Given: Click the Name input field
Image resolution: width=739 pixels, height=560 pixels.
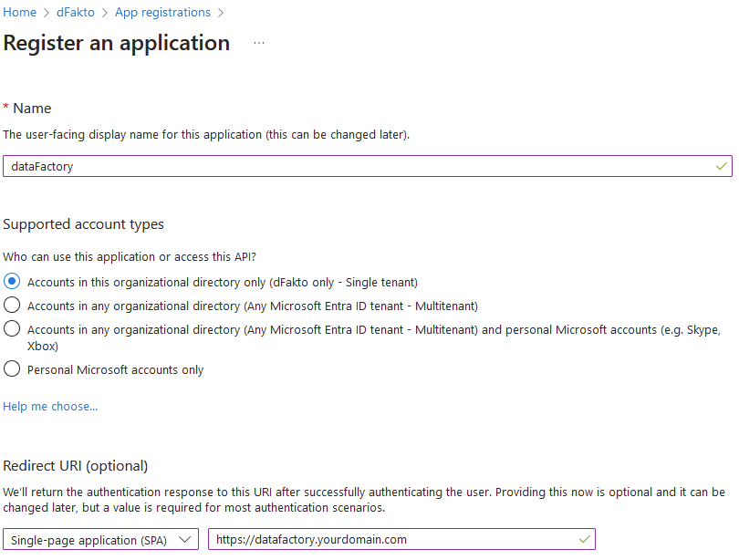Looking at the screenshot, I should [x=356, y=167].
